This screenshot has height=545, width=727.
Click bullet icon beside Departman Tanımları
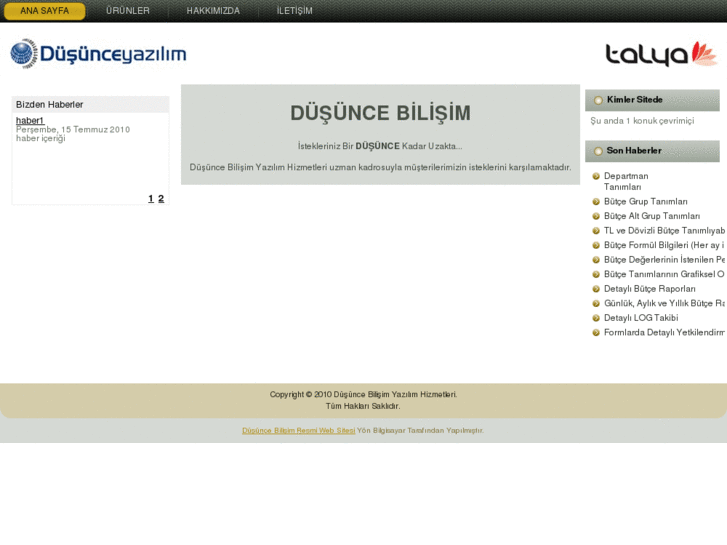(x=596, y=176)
